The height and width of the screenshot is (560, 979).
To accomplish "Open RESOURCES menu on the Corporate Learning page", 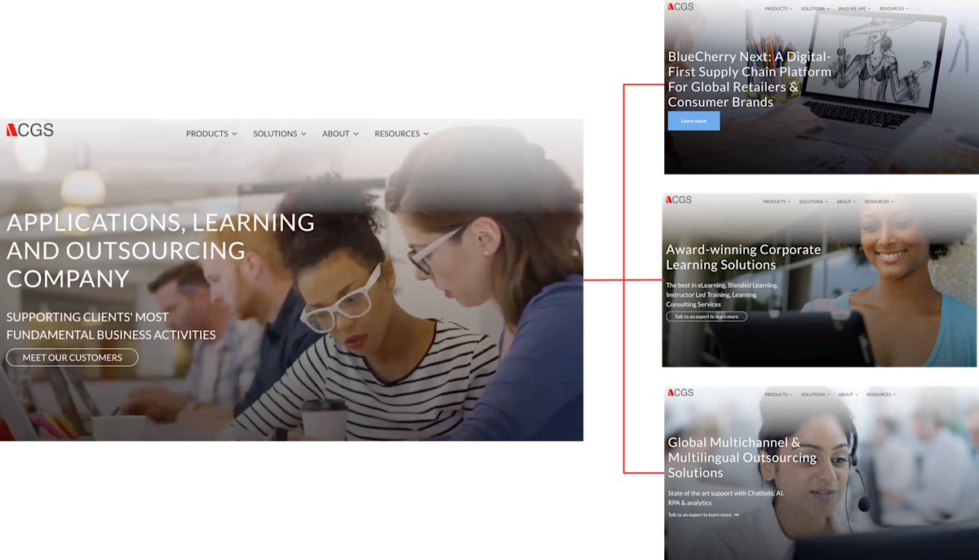I will 879,202.
